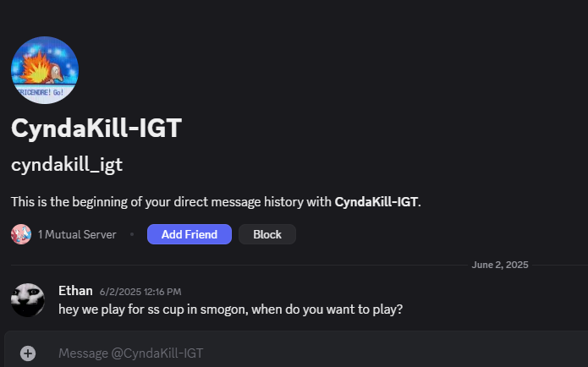Click the Block button

click(x=267, y=234)
